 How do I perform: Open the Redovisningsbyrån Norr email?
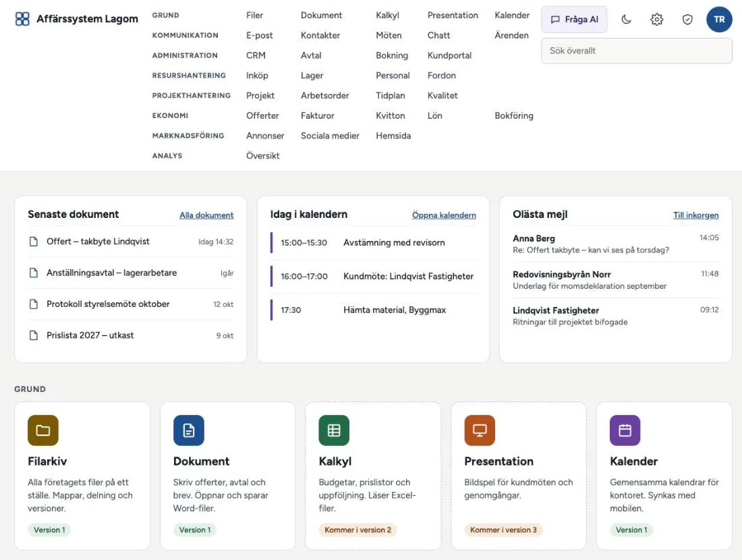coord(616,280)
